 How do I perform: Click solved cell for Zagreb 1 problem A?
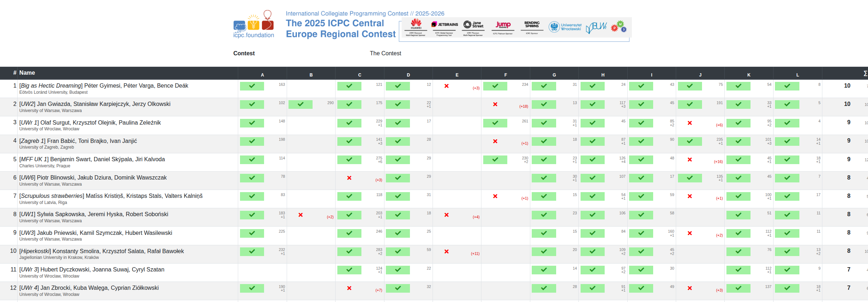252,141
